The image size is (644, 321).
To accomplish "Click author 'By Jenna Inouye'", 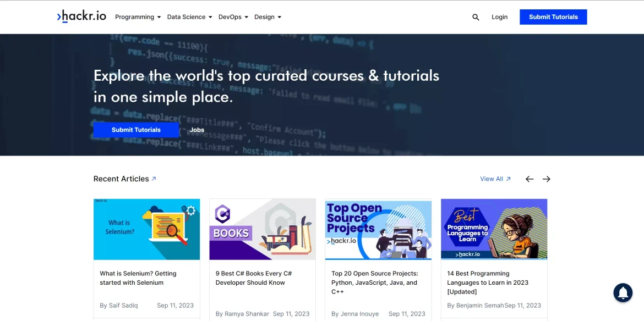I will [x=356, y=314].
